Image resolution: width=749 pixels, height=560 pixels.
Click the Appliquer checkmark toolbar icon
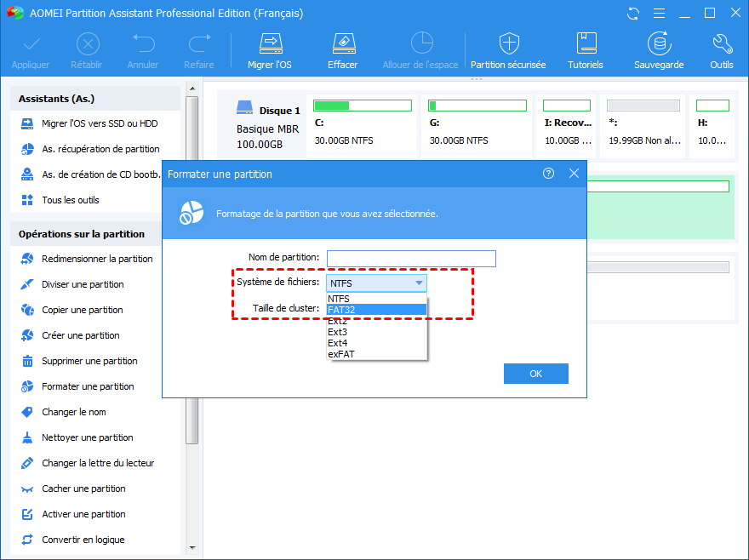click(x=31, y=45)
